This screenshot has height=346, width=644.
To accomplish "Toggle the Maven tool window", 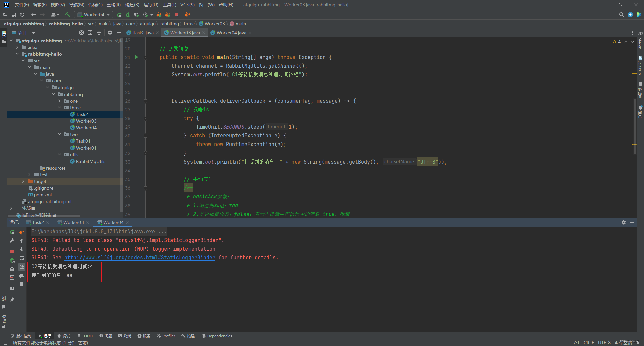I will [x=640, y=41].
